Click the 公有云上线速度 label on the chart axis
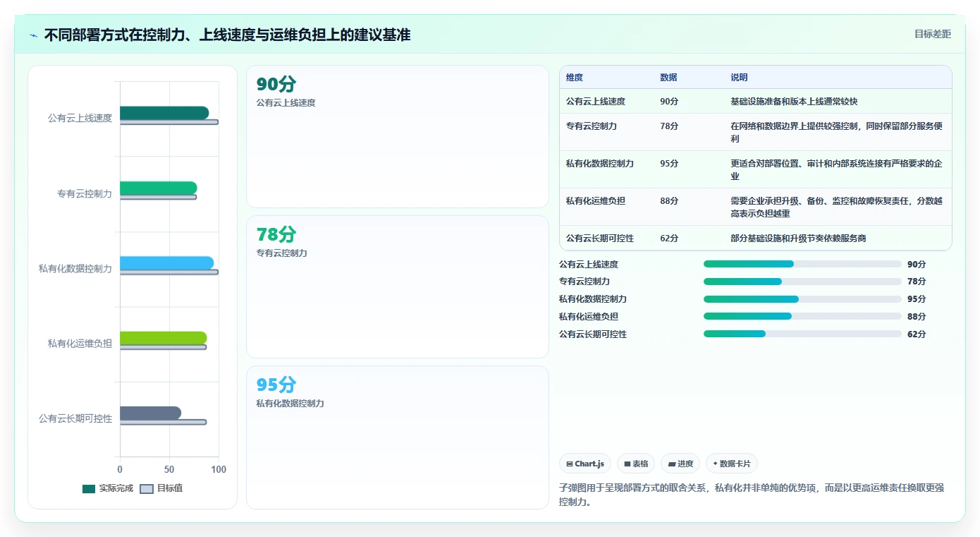 coord(80,119)
